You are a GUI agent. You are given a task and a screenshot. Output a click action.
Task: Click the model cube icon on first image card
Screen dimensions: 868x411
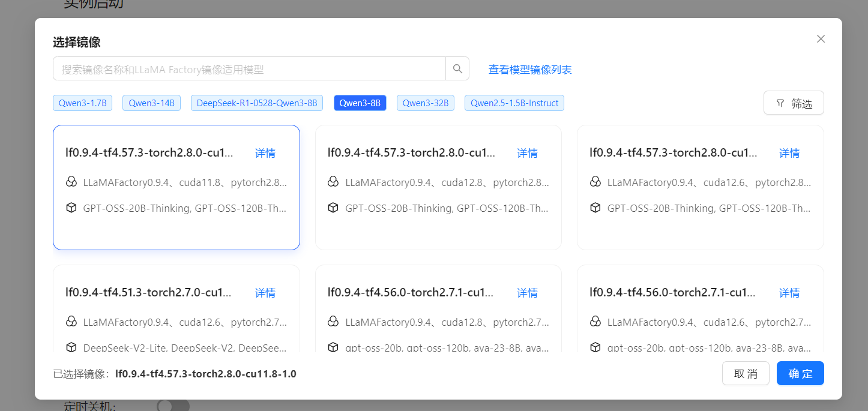[x=71, y=208]
